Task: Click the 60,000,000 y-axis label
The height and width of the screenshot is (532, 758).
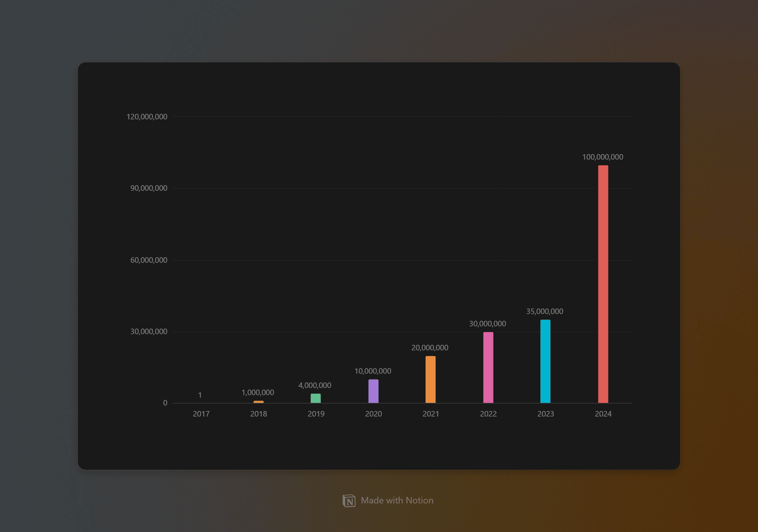Action: coord(149,260)
